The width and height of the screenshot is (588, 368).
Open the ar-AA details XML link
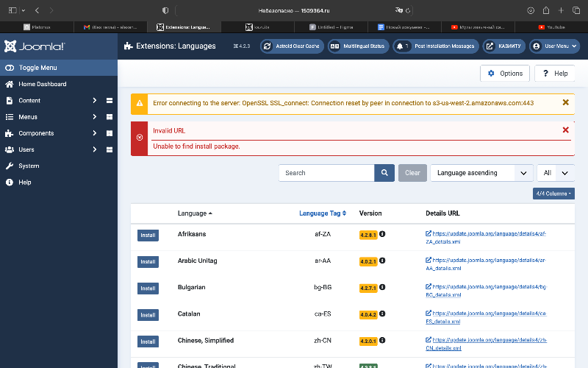[x=486, y=264]
